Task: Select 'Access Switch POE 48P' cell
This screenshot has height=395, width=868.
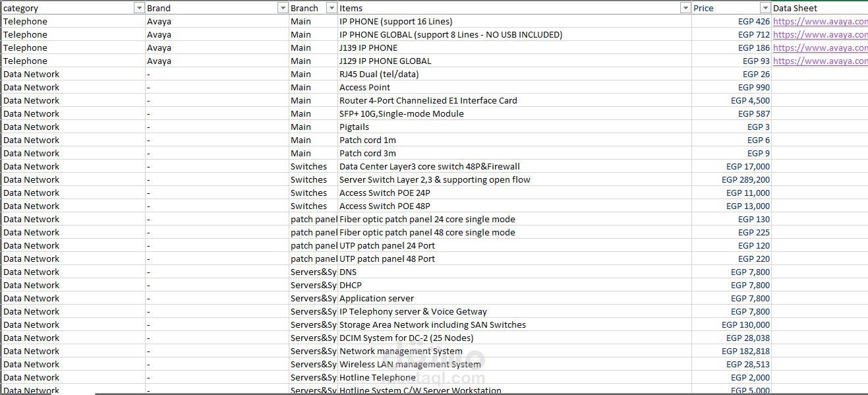Action: point(515,206)
